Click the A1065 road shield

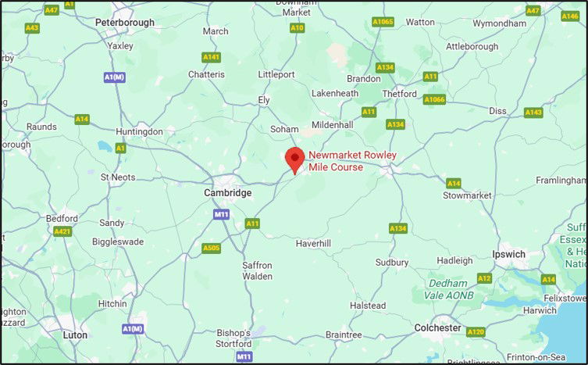(383, 22)
